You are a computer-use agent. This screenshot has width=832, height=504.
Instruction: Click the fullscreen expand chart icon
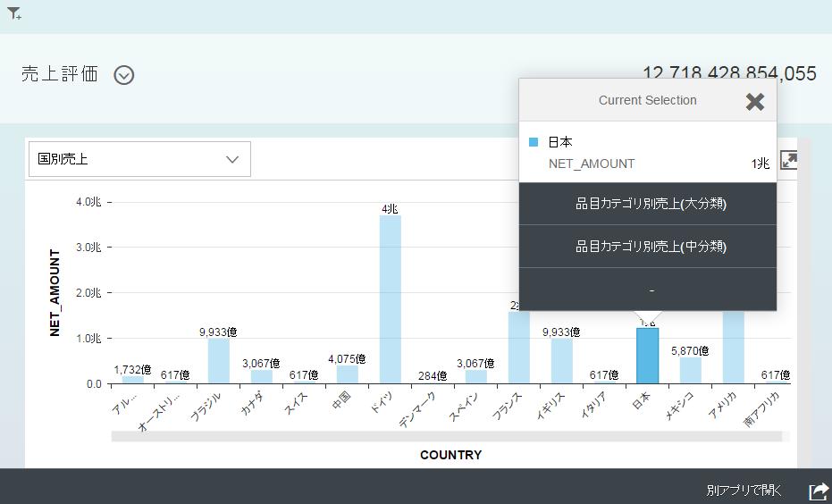click(789, 160)
